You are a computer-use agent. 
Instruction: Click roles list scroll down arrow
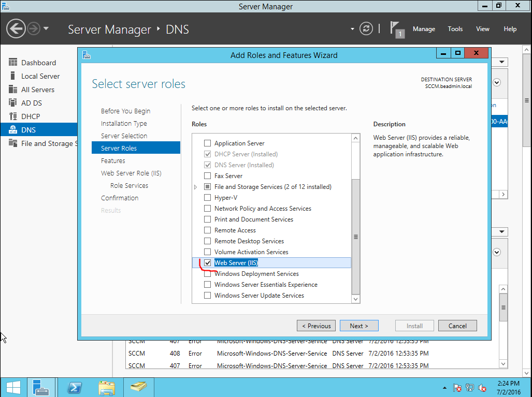pyautogui.click(x=355, y=299)
